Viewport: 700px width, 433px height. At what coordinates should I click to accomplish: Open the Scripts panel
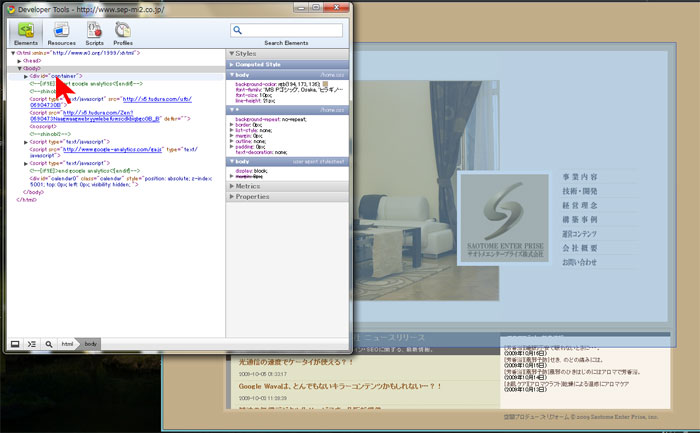(94, 33)
